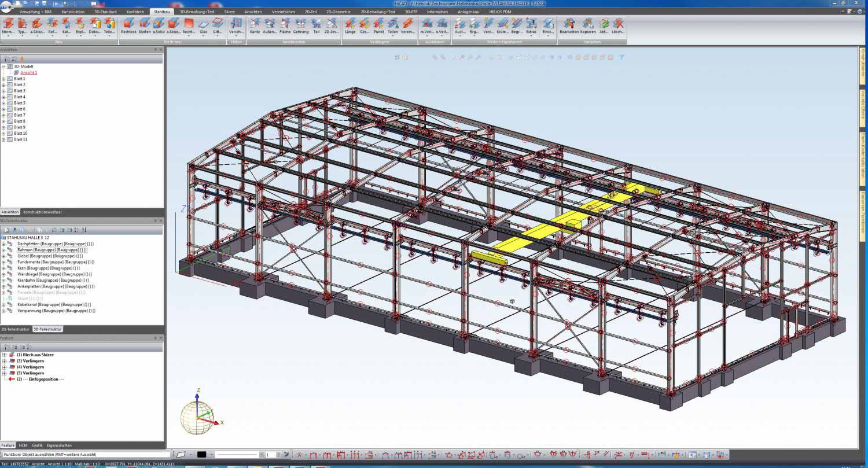
Task: Select the (4) Verlängern feature entry
Action: point(30,367)
